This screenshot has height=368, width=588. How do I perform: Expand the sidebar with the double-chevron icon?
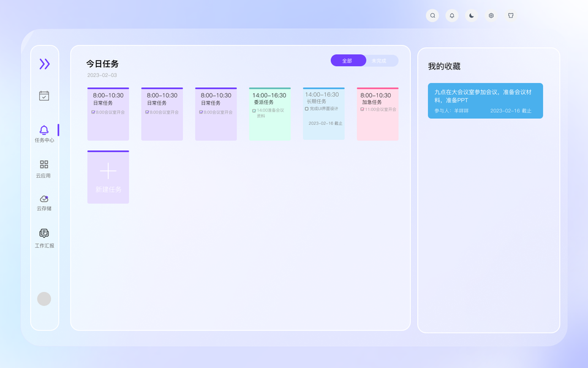[45, 64]
